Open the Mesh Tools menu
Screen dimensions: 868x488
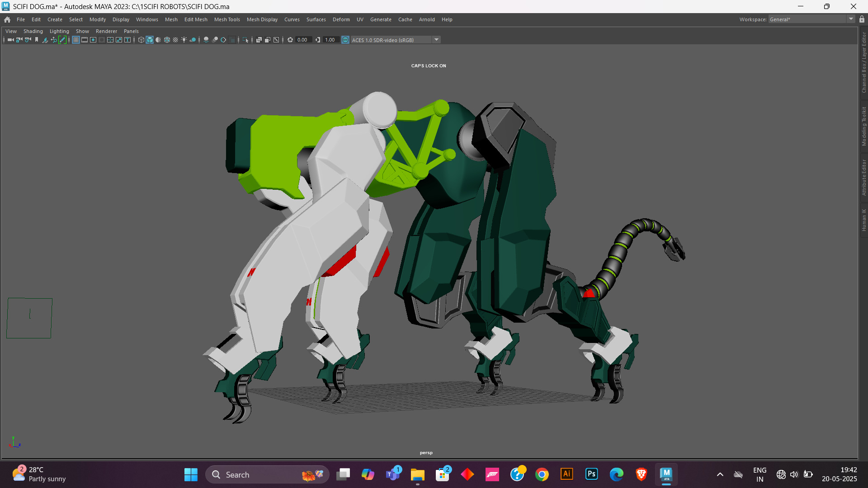click(227, 19)
